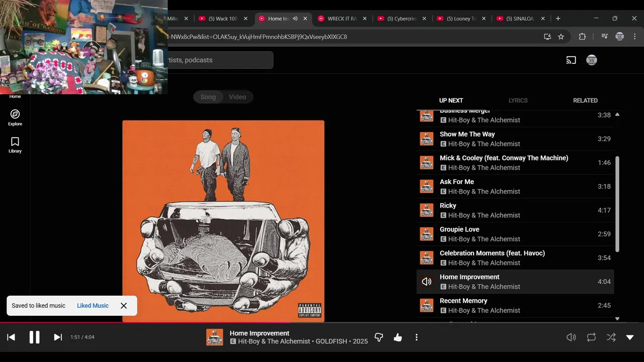Click the queue scrollbar thumb
Screen dimensions: 644x362
617,204
